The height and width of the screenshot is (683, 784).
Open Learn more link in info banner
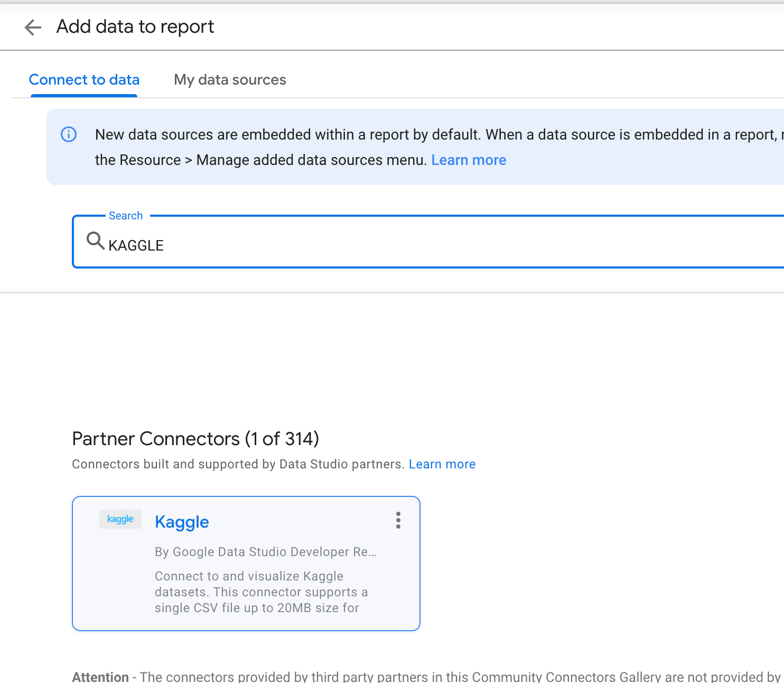[x=469, y=160]
